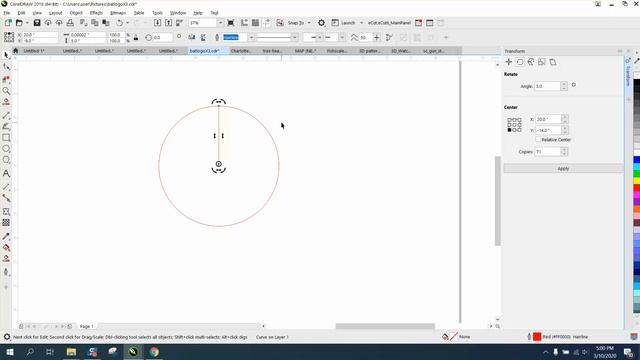Open File Explorer from taskbar
The height and width of the screenshot is (360, 640).
click(71, 352)
